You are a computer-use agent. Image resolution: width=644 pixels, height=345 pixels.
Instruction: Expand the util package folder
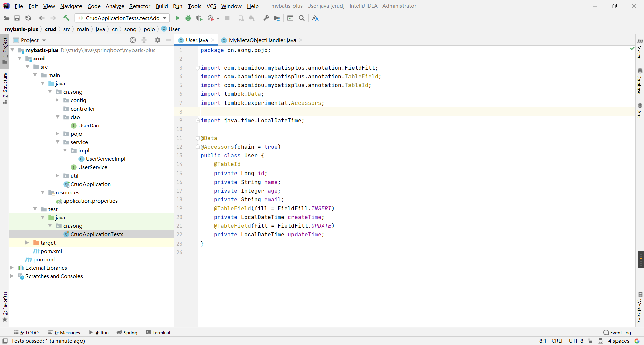(57, 176)
